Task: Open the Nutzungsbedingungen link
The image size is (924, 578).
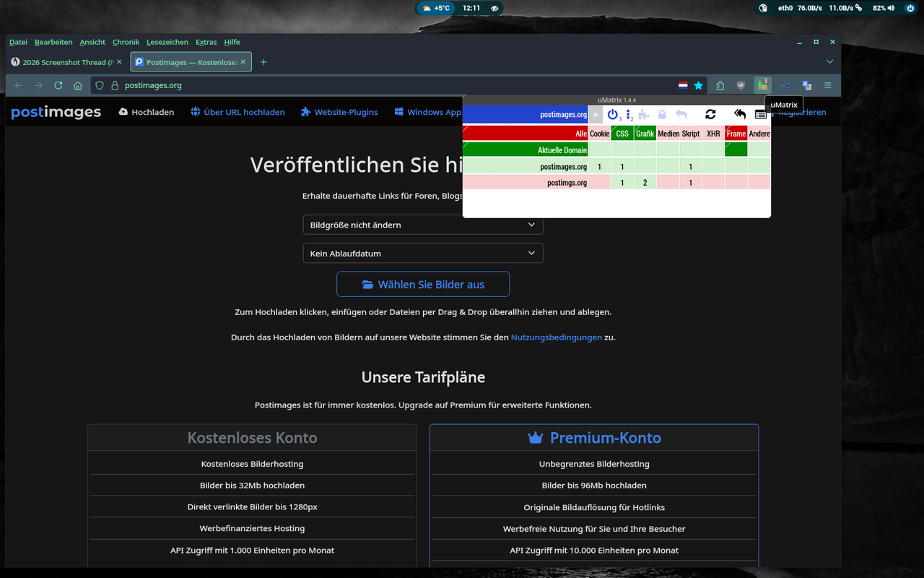Action: point(556,337)
